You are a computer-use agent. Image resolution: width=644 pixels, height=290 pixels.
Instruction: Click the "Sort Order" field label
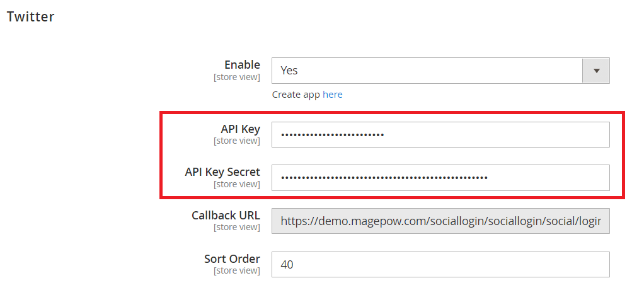coord(232,259)
